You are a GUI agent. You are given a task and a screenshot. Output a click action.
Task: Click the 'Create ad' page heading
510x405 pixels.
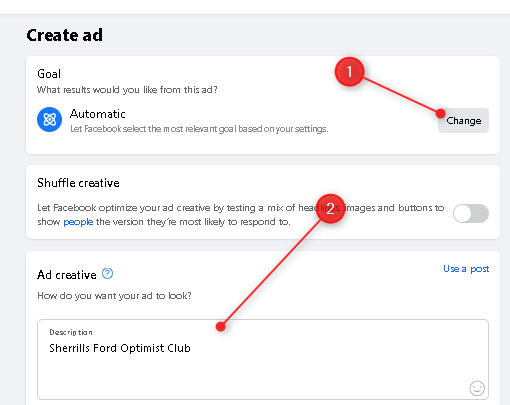point(65,35)
